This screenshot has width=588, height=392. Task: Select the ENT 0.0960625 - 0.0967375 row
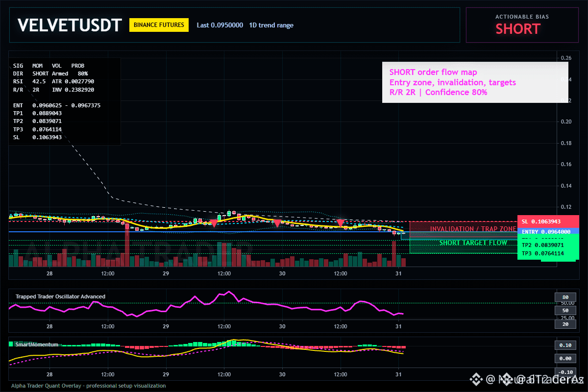57,105
